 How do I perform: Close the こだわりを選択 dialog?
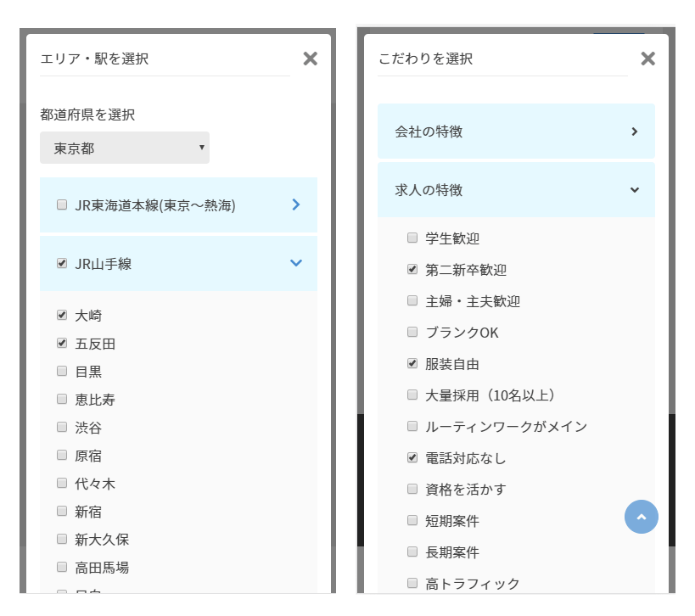647,59
